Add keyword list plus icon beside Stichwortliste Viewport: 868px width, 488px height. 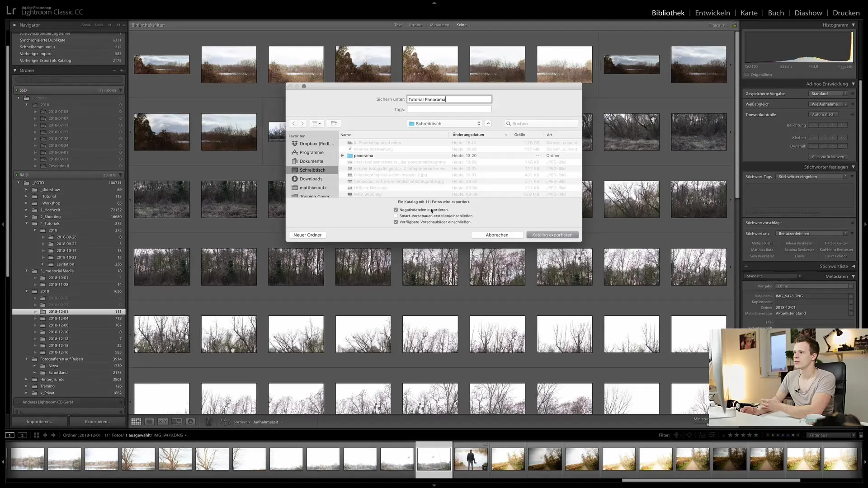click(746, 266)
